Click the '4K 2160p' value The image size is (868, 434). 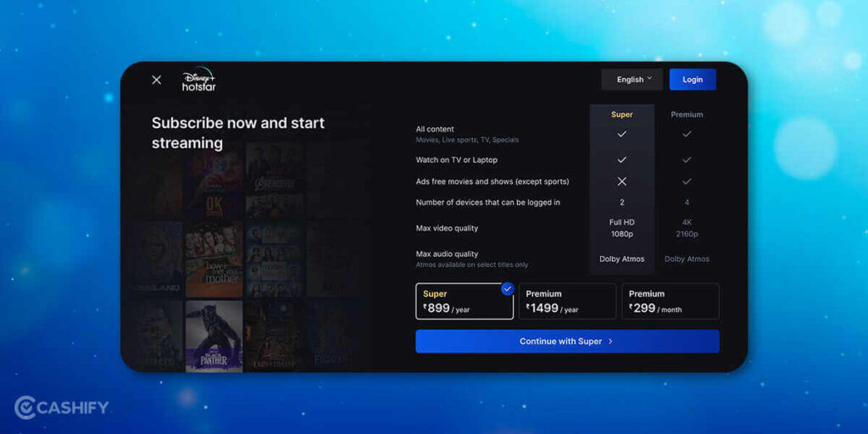point(687,228)
